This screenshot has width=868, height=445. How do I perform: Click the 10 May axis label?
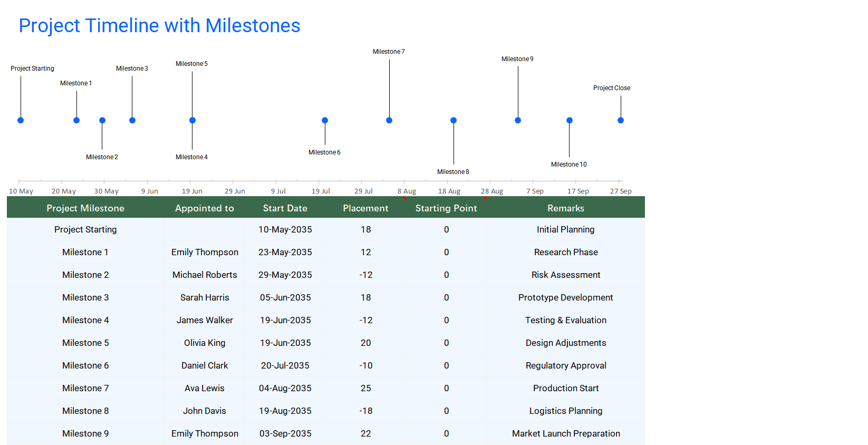click(21, 191)
